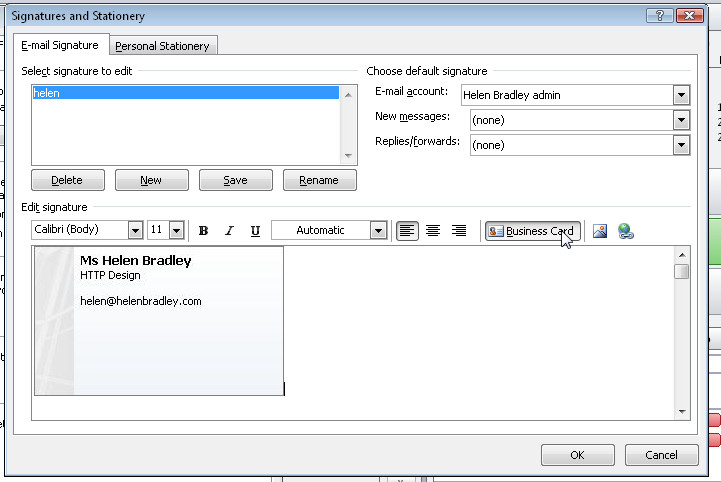The image size is (721, 482).
Task: Align signature text right
Action: point(459,230)
